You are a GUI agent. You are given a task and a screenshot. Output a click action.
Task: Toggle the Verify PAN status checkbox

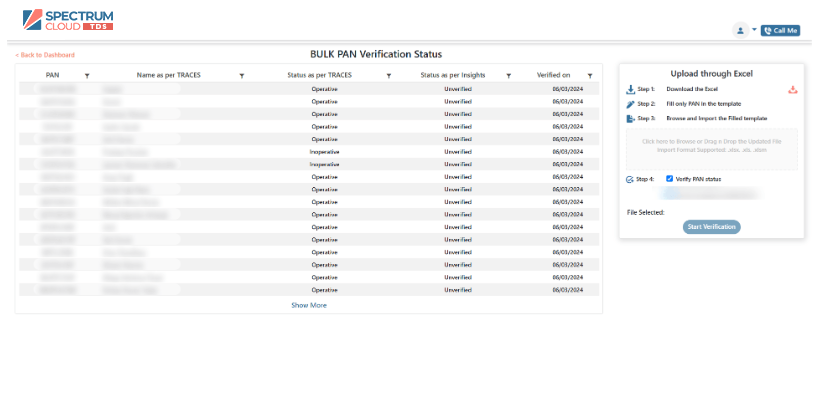point(670,179)
